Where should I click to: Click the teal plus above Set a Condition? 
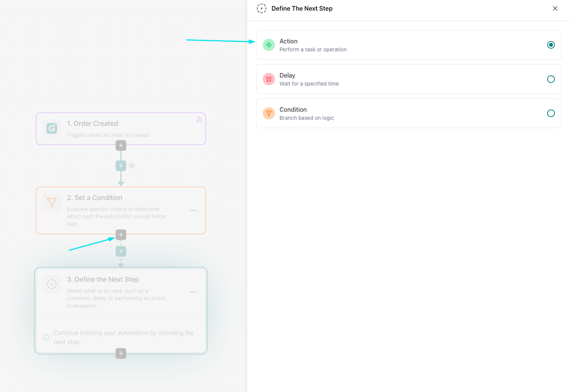point(121,166)
